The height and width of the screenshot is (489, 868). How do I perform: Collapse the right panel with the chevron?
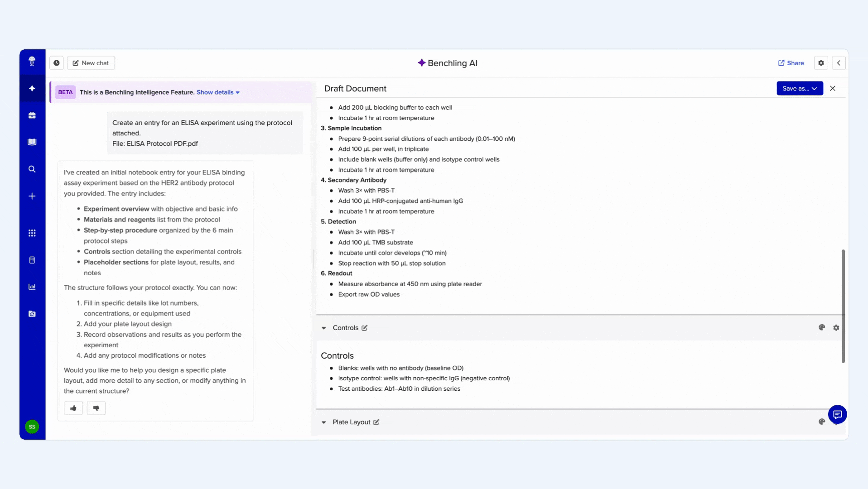tap(839, 62)
